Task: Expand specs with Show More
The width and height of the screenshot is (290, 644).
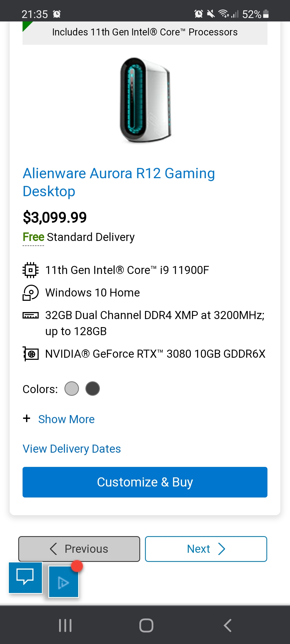Action: (66, 419)
